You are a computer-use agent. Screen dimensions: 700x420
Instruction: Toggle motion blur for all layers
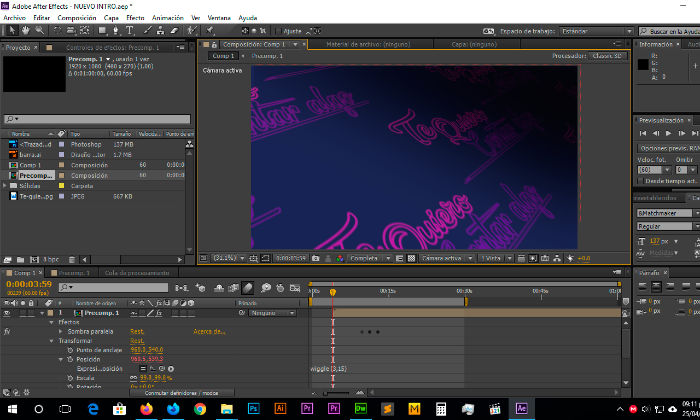[248, 288]
